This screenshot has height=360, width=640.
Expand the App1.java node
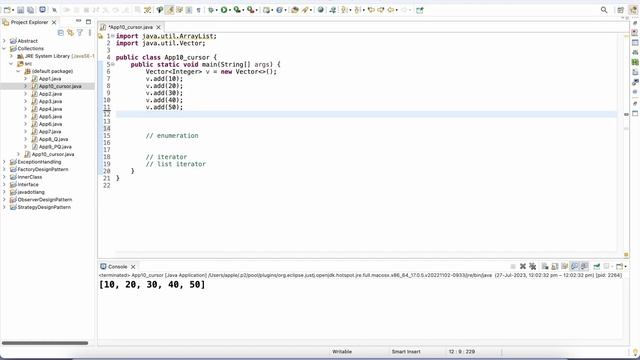tap(25, 78)
